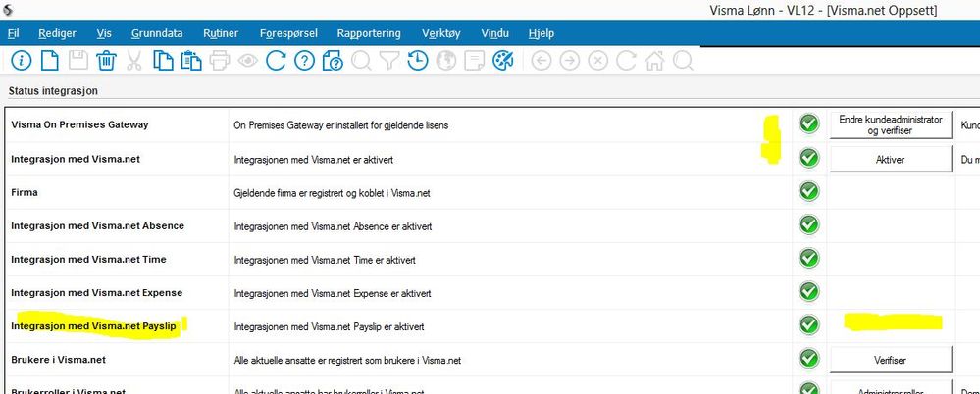Click green check for Integrasjon med Visma.net row
The image size is (980, 394).
click(x=809, y=158)
